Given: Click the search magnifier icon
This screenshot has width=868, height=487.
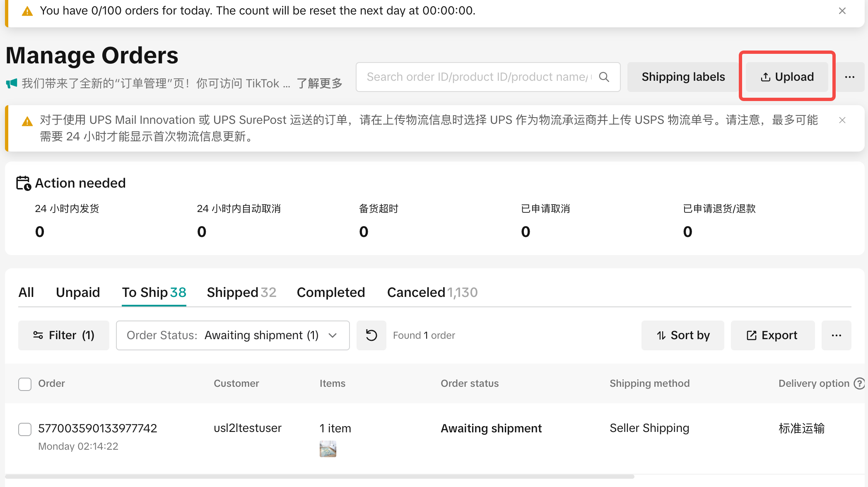Looking at the screenshot, I should coord(604,77).
